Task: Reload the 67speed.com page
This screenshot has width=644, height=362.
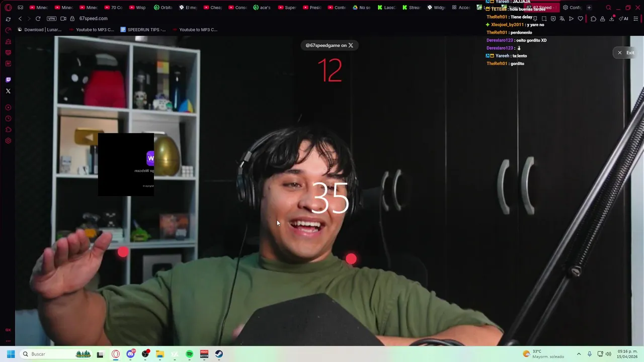Action: (38, 19)
